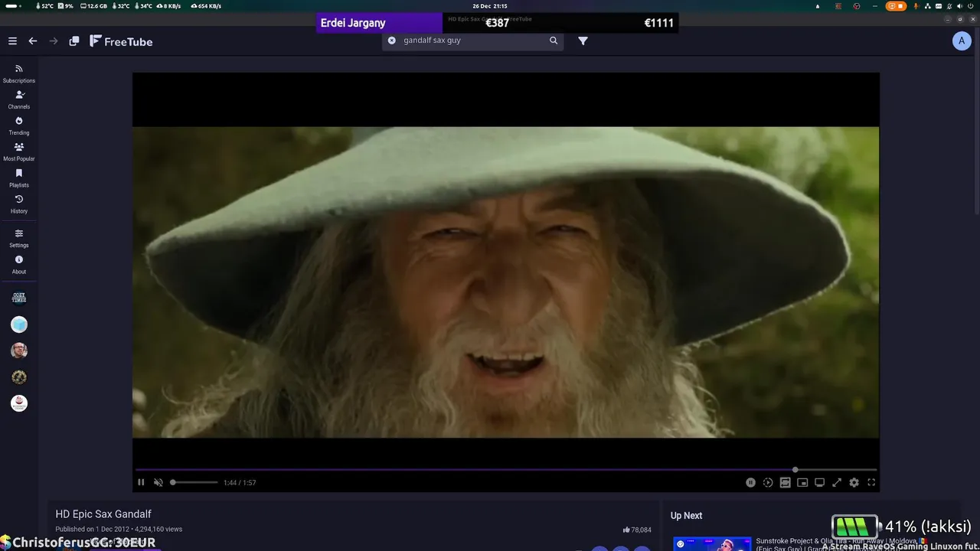Open Trending in the sidebar
The image size is (980, 551).
pyautogui.click(x=19, y=126)
